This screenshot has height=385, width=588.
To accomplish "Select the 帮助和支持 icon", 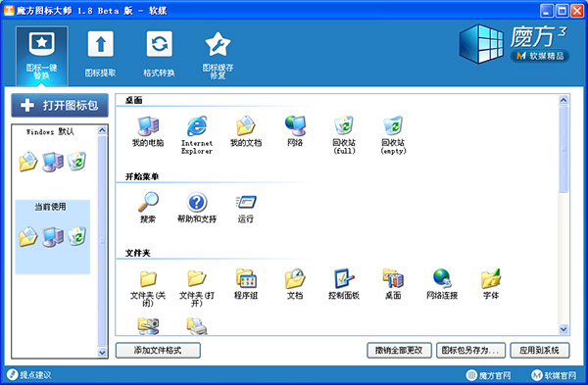I will coord(197,208).
